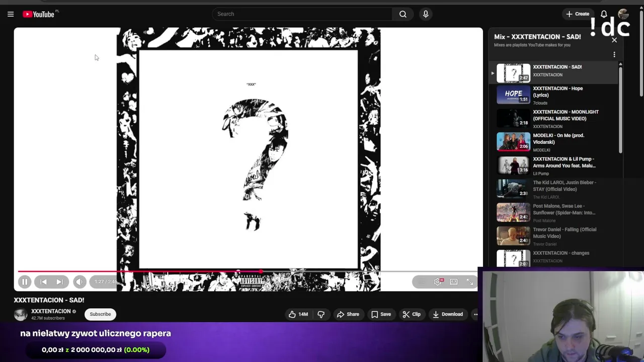
Task: Skip to the previous video
Action: pyautogui.click(x=43, y=282)
